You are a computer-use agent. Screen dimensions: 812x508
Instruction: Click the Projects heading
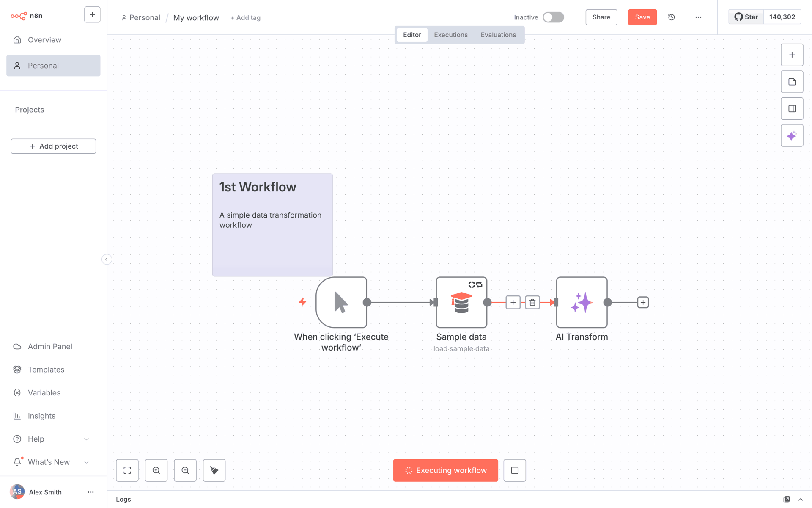30,110
